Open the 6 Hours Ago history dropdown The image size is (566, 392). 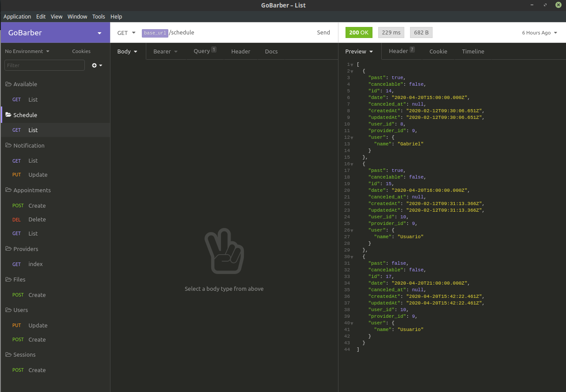click(x=540, y=33)
